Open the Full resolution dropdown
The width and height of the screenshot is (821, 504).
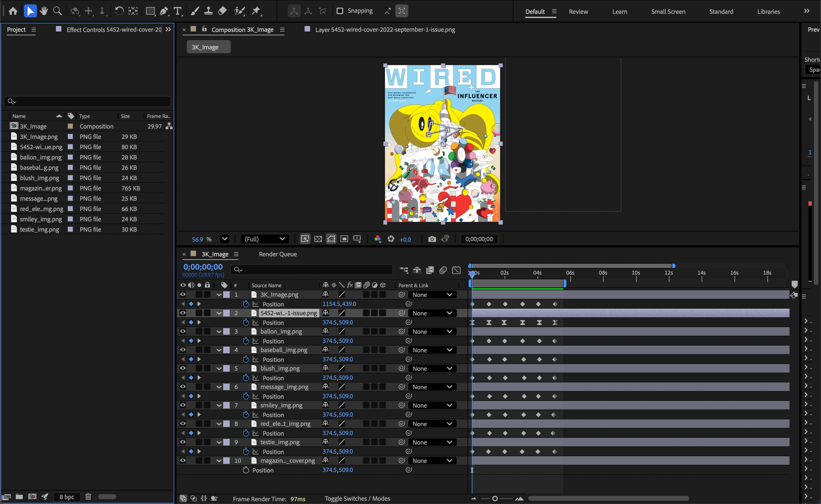point(265,239)
